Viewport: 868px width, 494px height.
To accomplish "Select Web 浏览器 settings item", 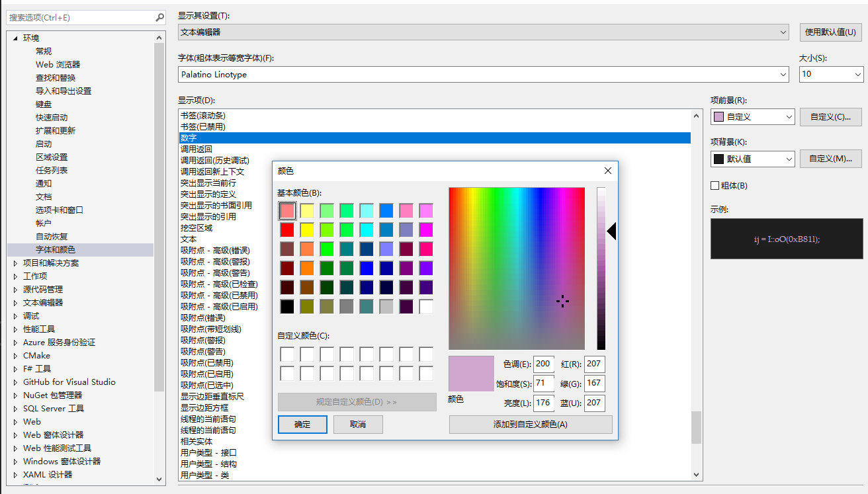I will 58,64.
